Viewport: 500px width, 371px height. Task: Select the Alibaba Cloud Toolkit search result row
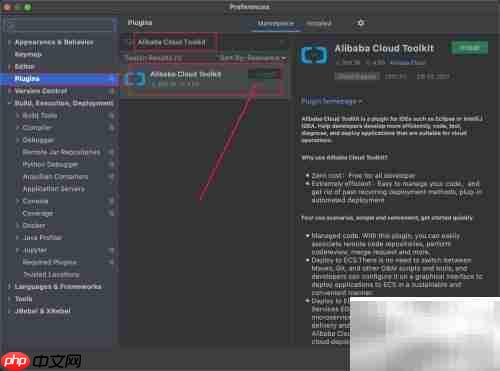(x=204, y=79)
